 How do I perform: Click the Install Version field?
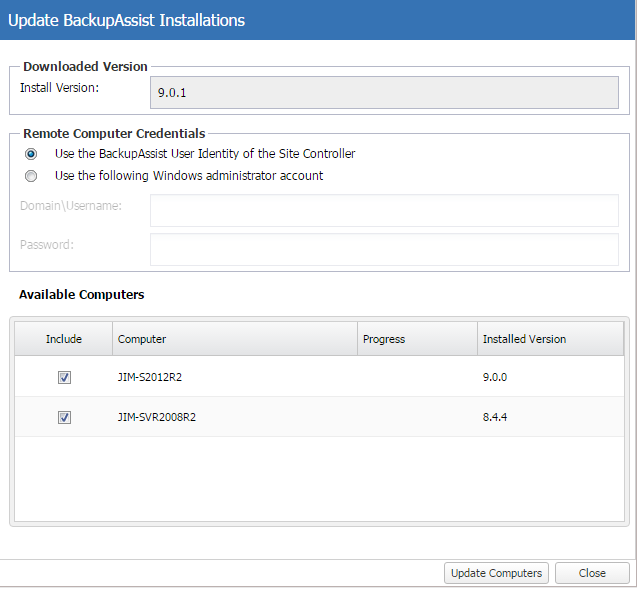coord(384,93)
